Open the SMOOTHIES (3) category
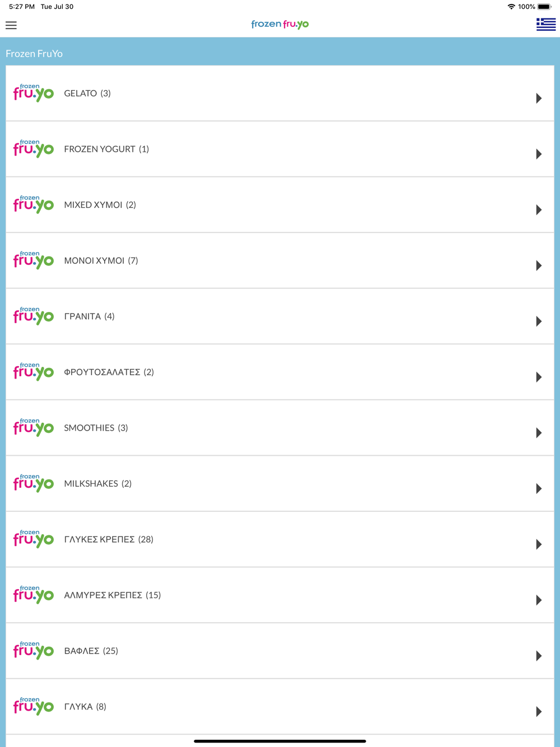Viewport: 560px width, 747px height. [x=280, y=427]
